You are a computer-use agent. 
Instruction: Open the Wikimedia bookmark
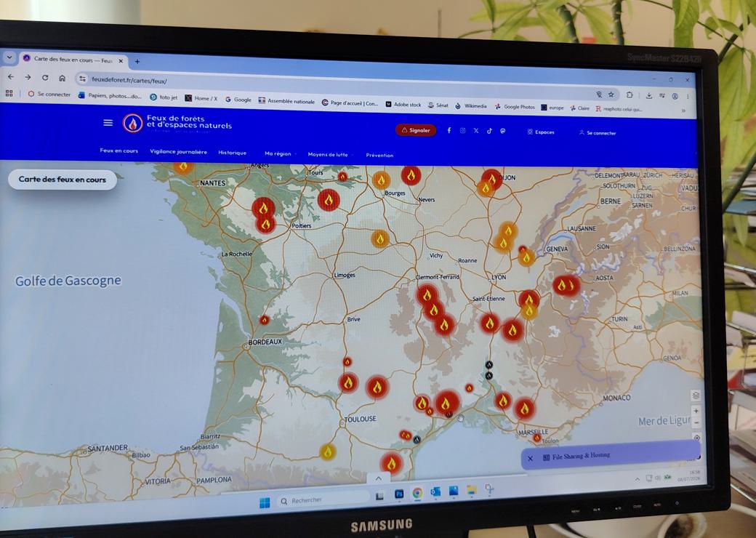[470, 106]
